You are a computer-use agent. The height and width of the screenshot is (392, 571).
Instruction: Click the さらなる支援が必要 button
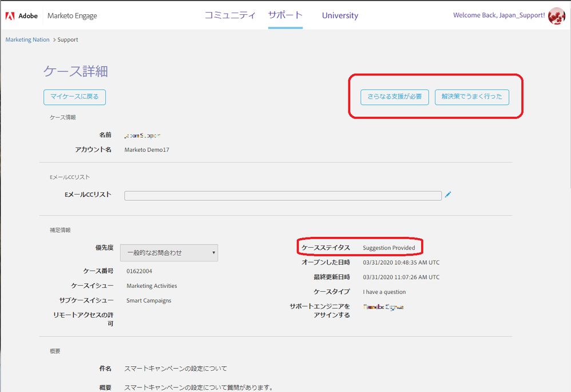click(x=395, y=97)
